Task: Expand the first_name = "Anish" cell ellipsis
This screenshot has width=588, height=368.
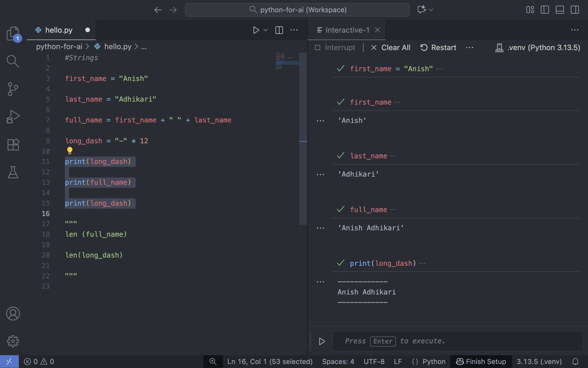Action: coord(439,69)
